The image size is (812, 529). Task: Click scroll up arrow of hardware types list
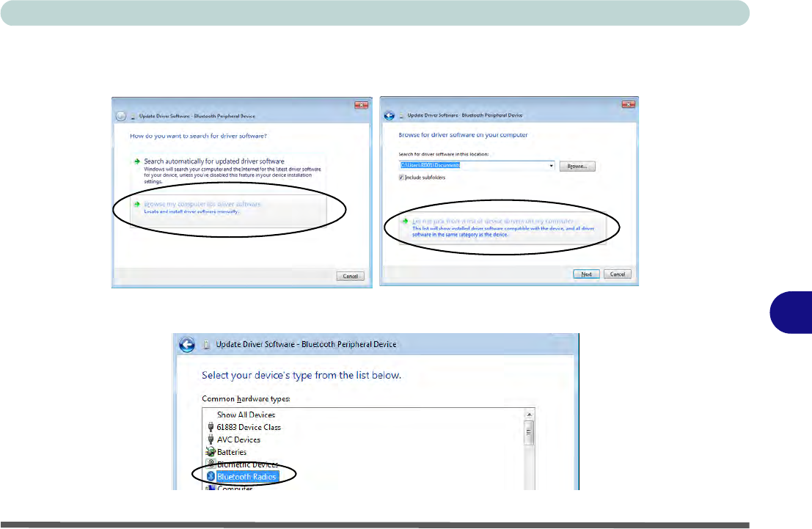point(529,414)
